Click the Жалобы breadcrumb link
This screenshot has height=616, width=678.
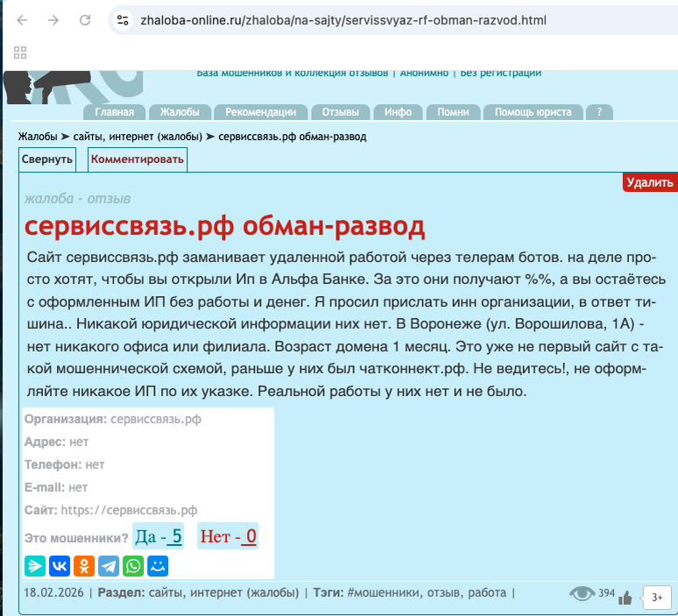tap(38, 137)
